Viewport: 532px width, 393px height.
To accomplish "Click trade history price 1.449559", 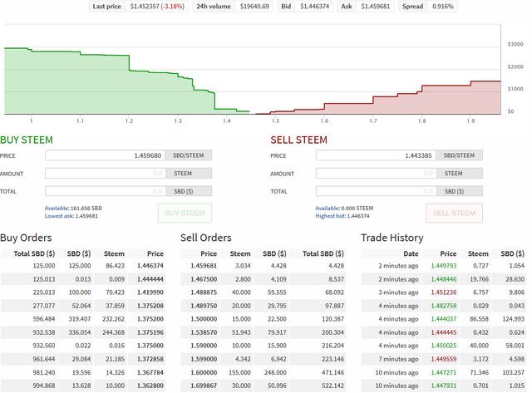I will (x=443, y=359).
